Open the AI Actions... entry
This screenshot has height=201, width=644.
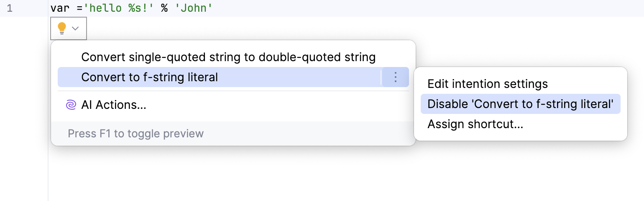tap(114, 105)
